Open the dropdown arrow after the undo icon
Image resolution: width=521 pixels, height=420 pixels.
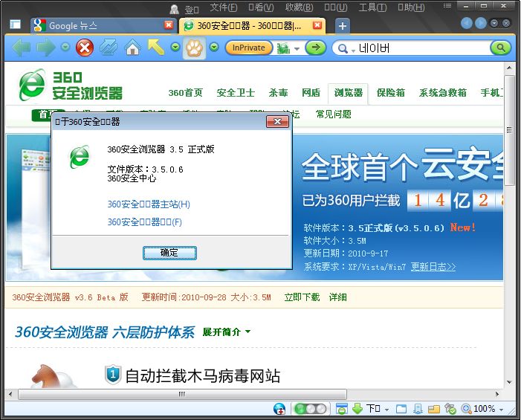pyautogui.click(x=175, y=47)
